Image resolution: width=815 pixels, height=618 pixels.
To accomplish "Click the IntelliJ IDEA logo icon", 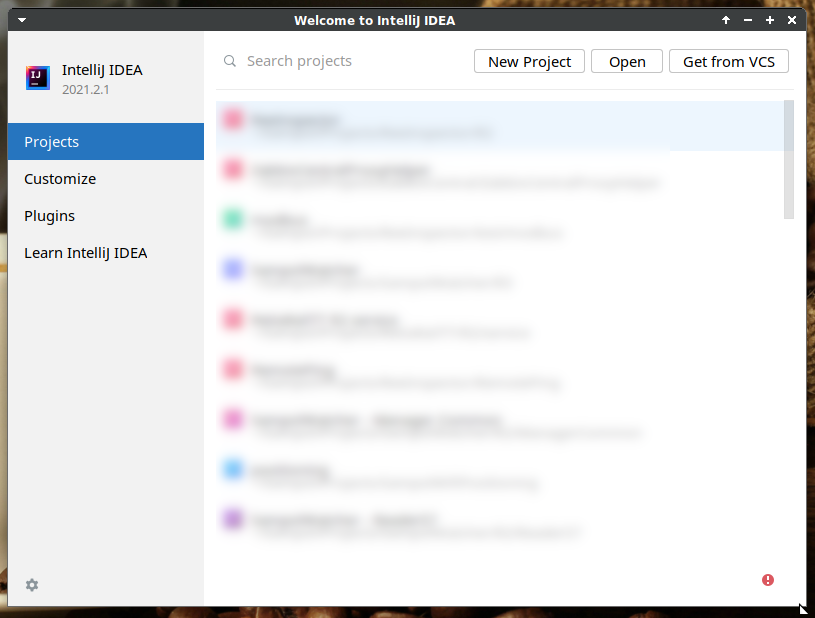I will pos(38,78).
